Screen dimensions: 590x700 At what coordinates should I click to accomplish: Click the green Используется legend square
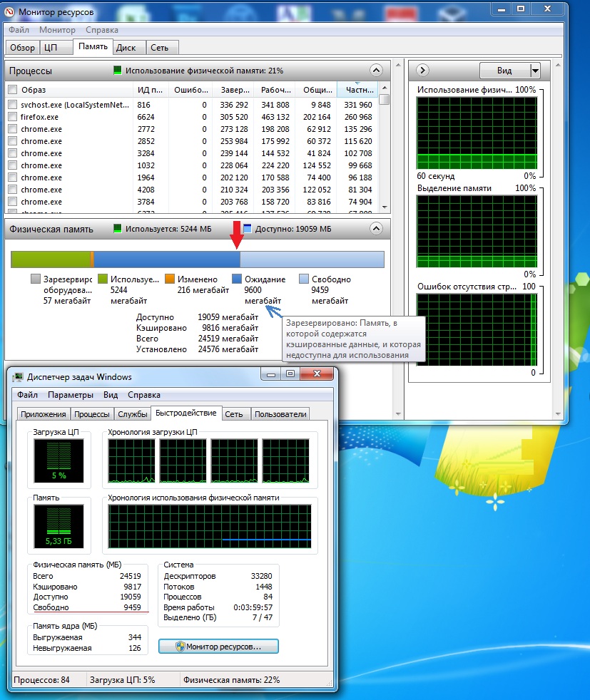pyautogui.click(x=102, y=279)
